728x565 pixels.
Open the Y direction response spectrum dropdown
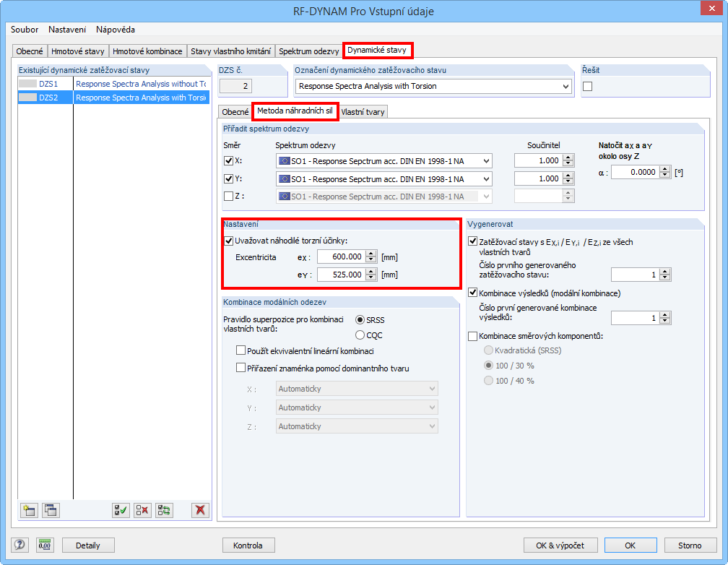point(486,179)
